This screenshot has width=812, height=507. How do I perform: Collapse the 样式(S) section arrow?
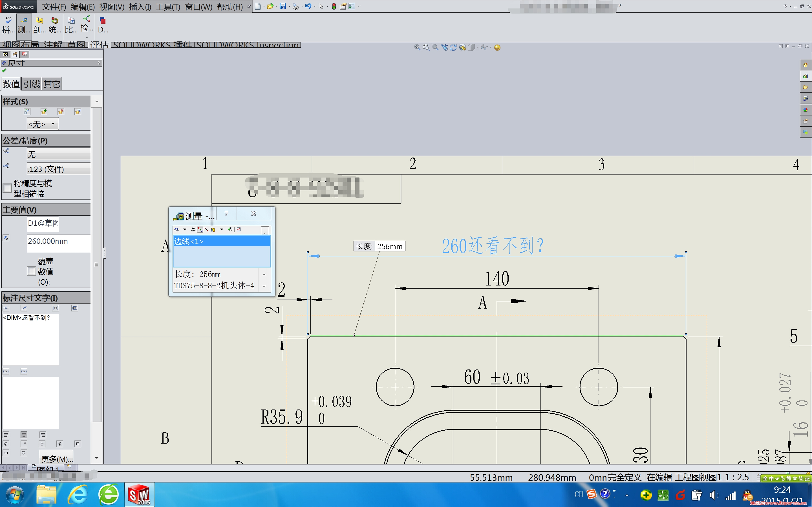click(97, 101)
